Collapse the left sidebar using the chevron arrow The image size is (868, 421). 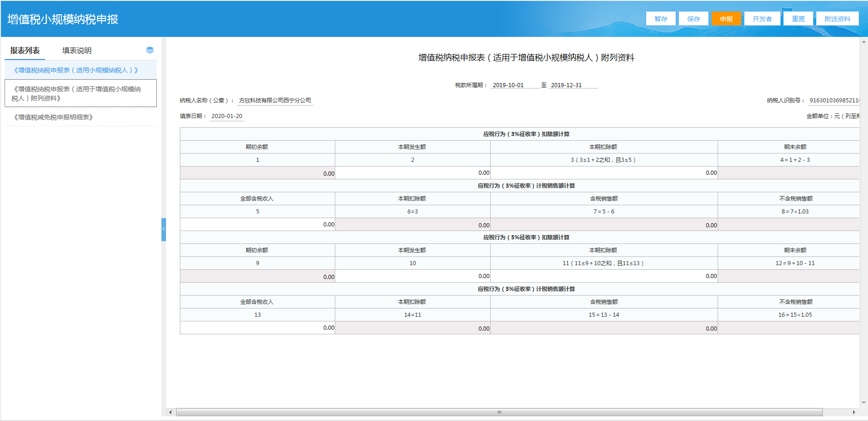pyautogui.click(x=164, y=229)
